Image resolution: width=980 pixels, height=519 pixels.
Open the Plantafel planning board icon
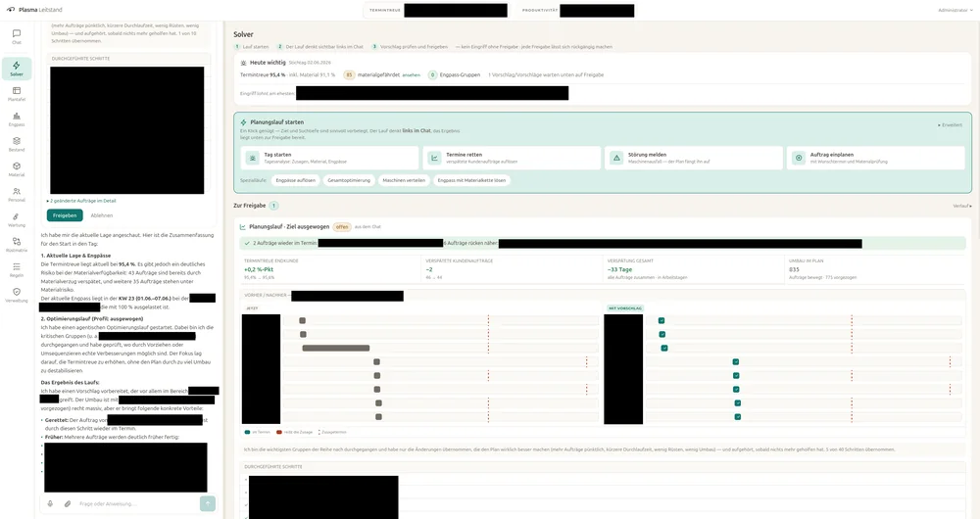click(x=17, y=94)
